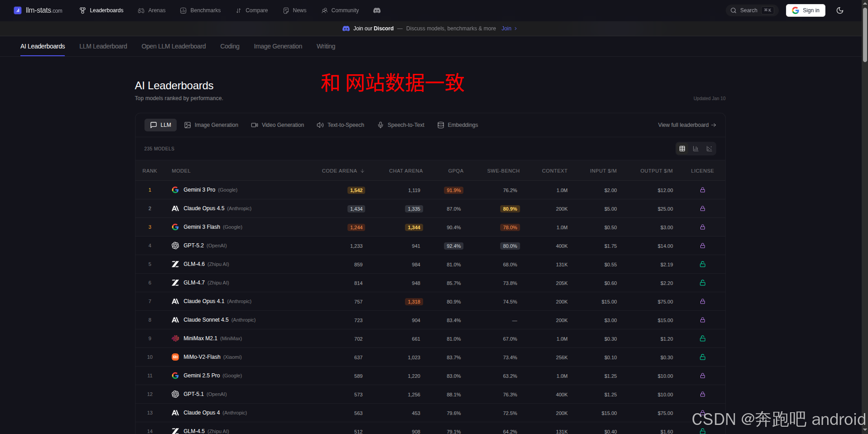Screen dimensions: 868x434
Task: Switch to the Coding tab
Action: point(230,46)
